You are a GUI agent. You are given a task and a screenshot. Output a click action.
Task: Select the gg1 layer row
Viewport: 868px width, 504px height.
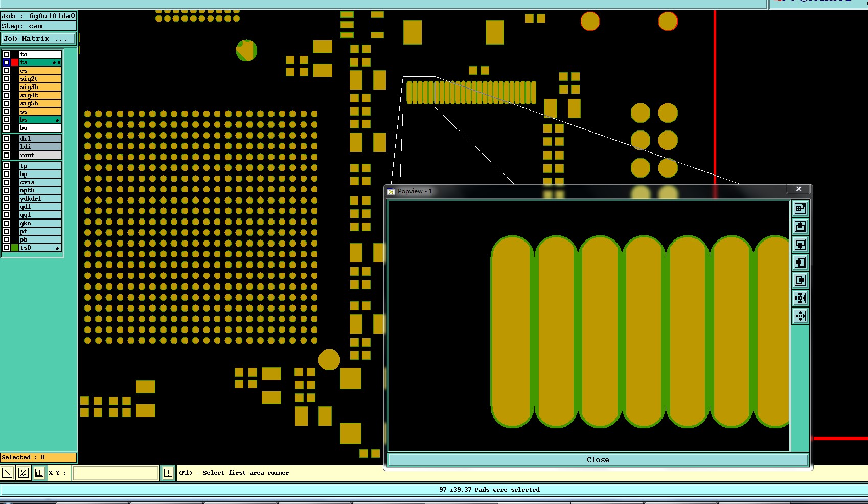40,215
